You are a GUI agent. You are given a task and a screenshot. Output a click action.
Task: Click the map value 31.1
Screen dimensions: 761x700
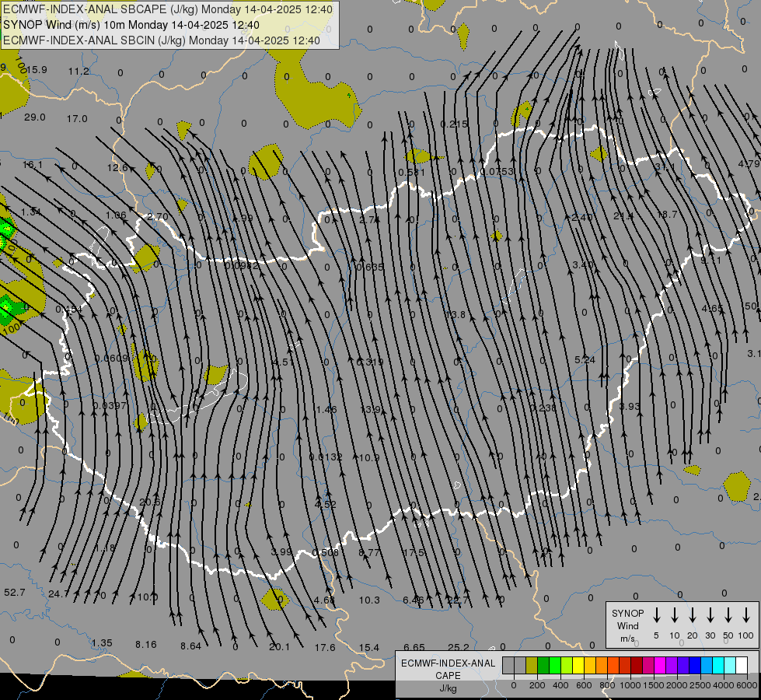[x=665, y=167]
